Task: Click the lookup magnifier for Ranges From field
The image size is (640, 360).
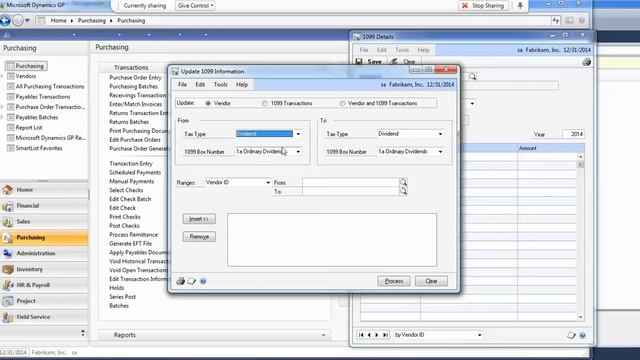Action: coord(403,182)
